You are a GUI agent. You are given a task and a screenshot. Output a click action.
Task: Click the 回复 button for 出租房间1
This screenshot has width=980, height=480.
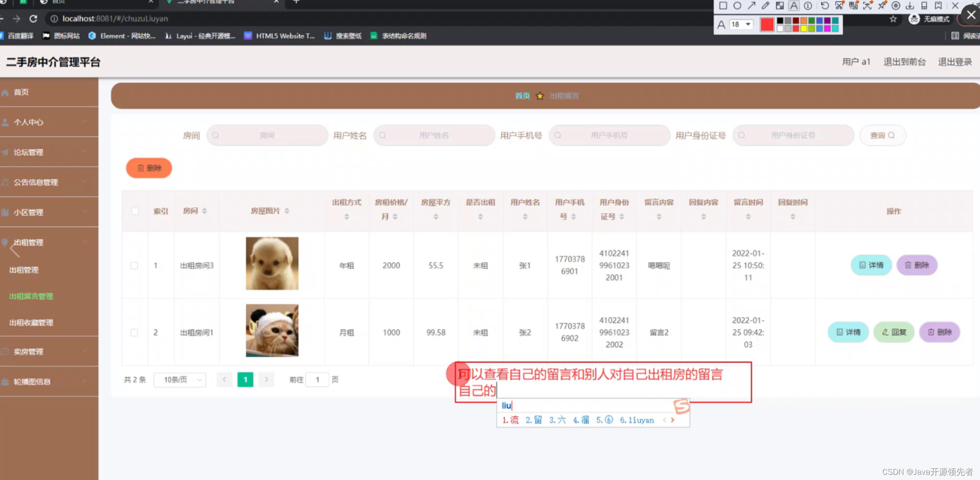pos(894,332)
